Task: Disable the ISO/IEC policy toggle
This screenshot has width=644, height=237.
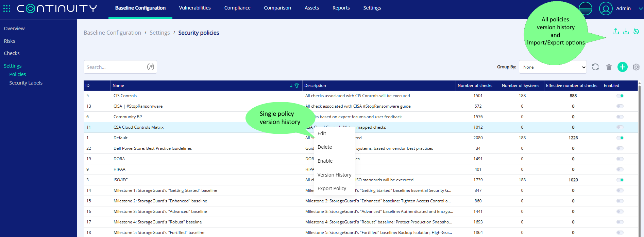Action: [620, 180]
